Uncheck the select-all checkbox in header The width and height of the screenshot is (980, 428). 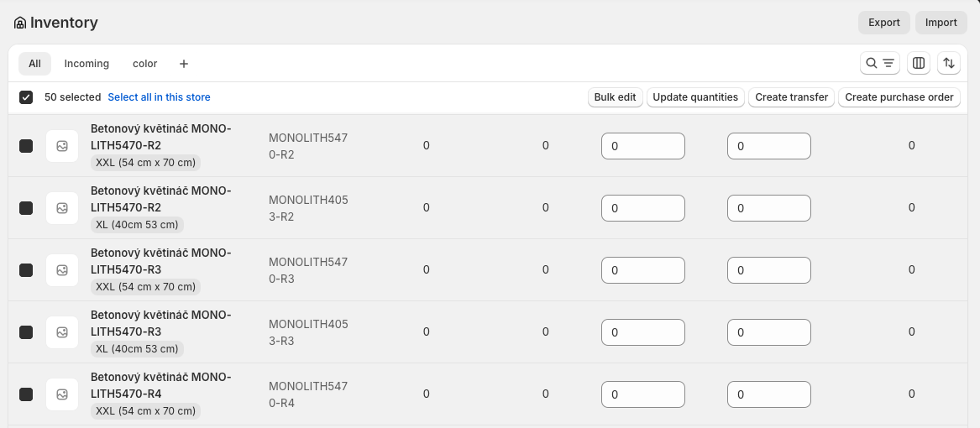click(x=26, y=97)
